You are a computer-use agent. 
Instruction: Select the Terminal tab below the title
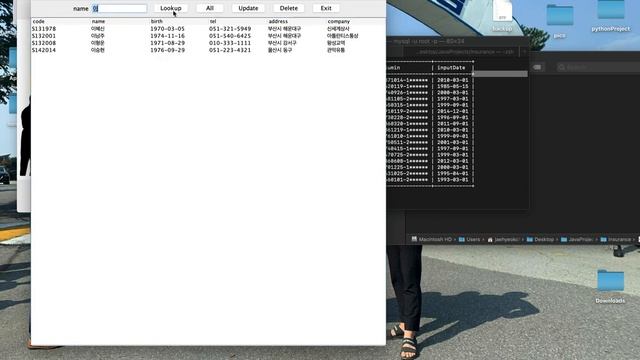(x=461, y=52)
